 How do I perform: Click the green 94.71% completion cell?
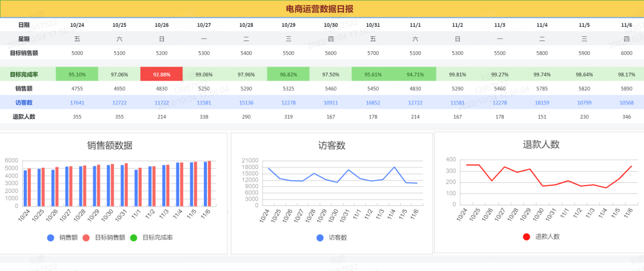pyautogui.click(x=415, y=74)
